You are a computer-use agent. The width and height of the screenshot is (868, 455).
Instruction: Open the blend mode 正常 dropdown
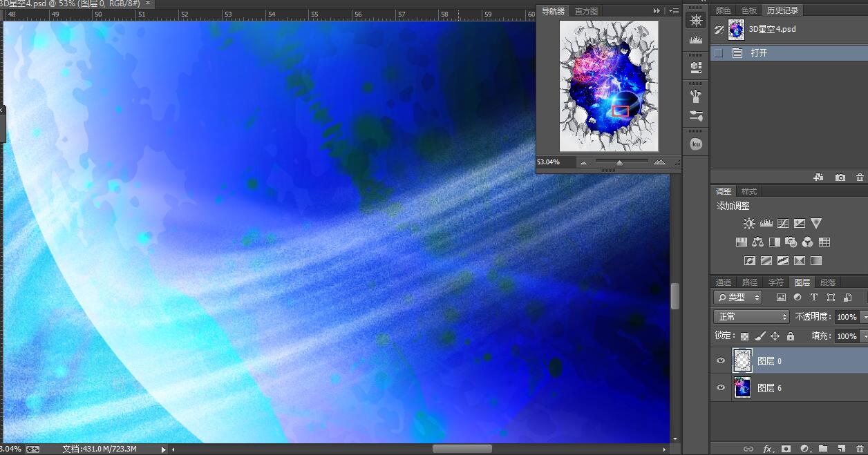point(751,316)
